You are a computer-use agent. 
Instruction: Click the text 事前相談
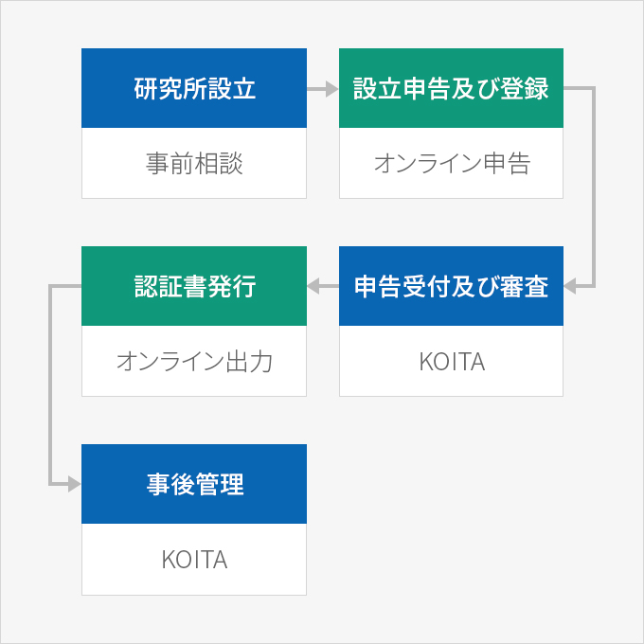tap(194, 163)
